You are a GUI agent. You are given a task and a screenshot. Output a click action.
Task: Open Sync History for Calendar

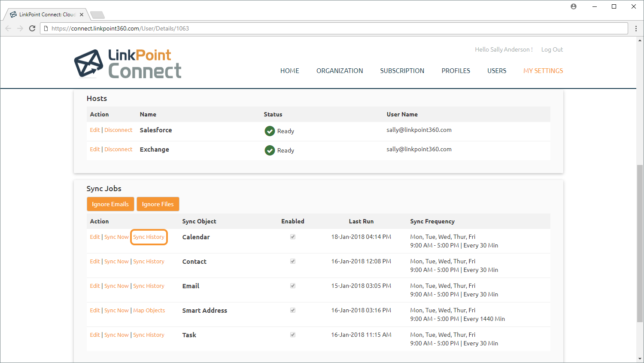click(149, 237)
